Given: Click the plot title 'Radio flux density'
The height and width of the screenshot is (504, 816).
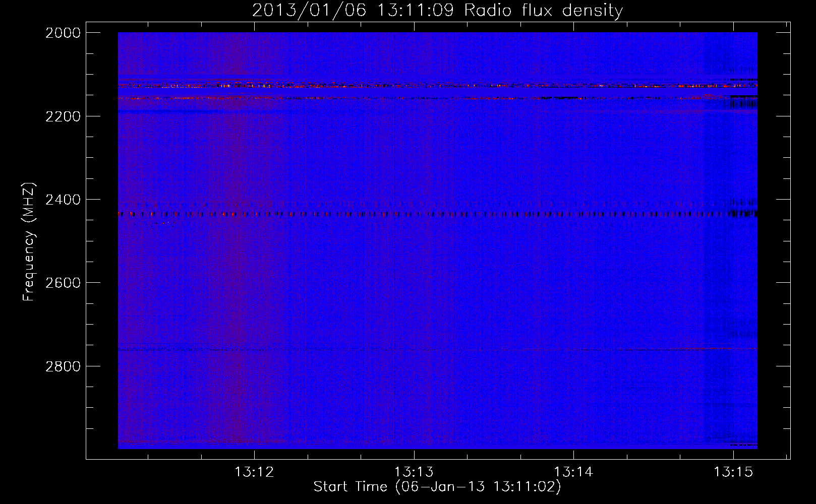Looking at the screenshot, I should (x=544, y=11).
